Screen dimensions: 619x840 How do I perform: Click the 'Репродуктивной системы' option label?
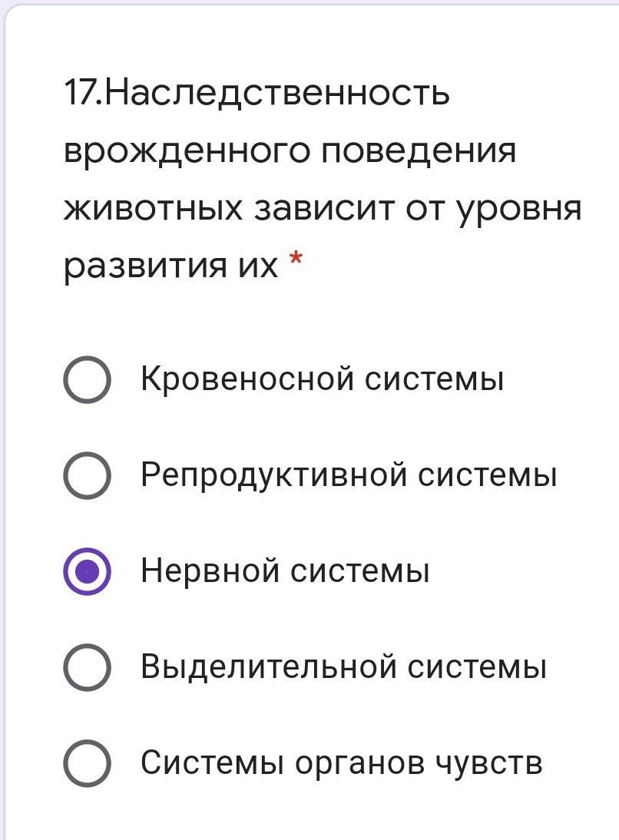pos(348,475)
